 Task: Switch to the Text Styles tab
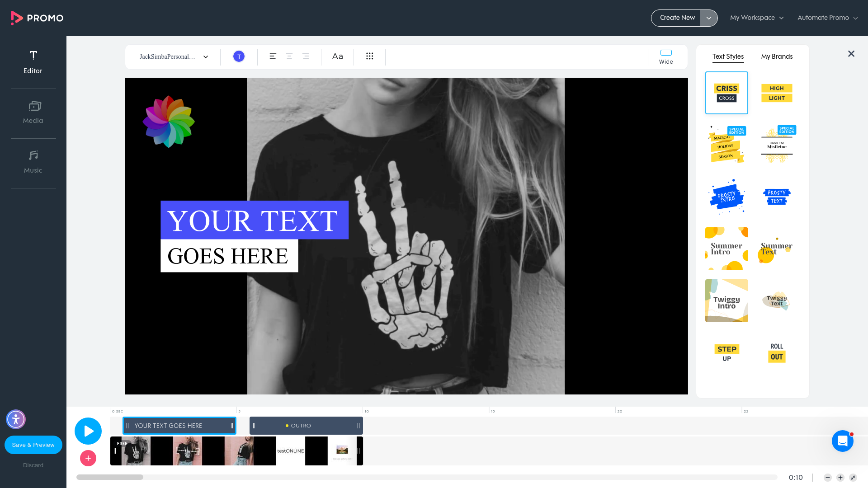coord(728,56)
